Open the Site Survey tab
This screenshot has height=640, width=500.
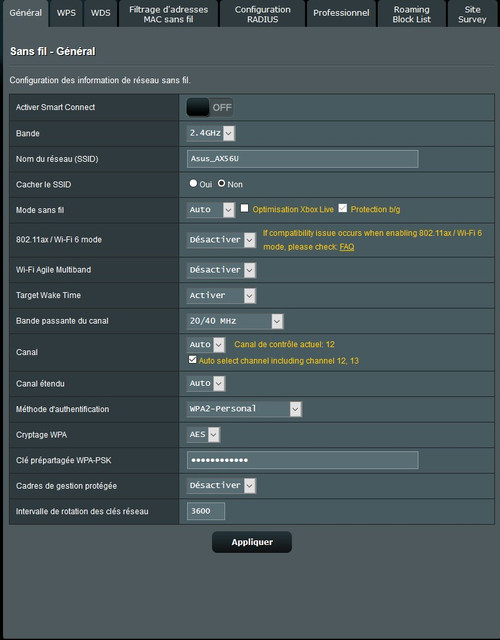click(472, 14)
